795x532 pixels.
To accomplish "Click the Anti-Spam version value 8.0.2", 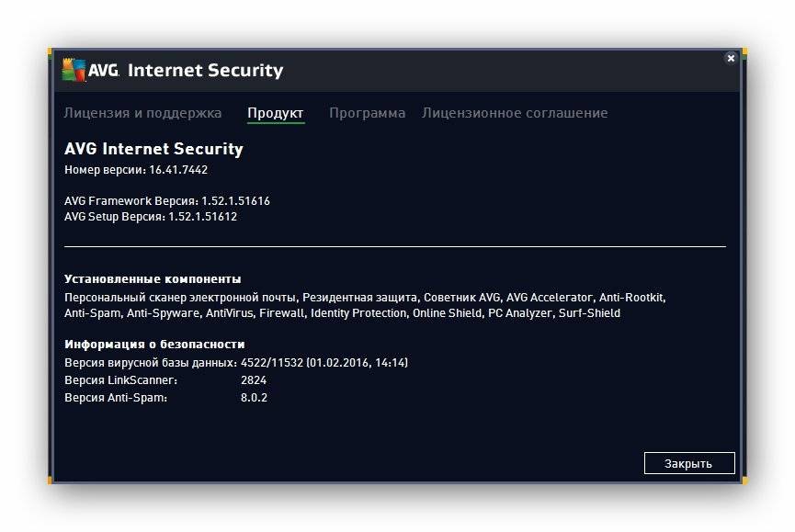I will click(x=254, y=398).
